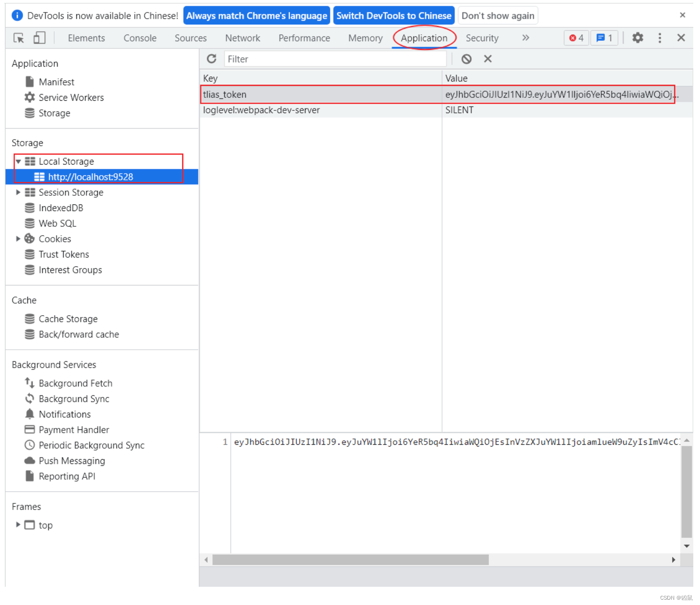Click the X icon to delete selected storage item
This screenshot has width=700, height=605.
click(x=488, y=59)
